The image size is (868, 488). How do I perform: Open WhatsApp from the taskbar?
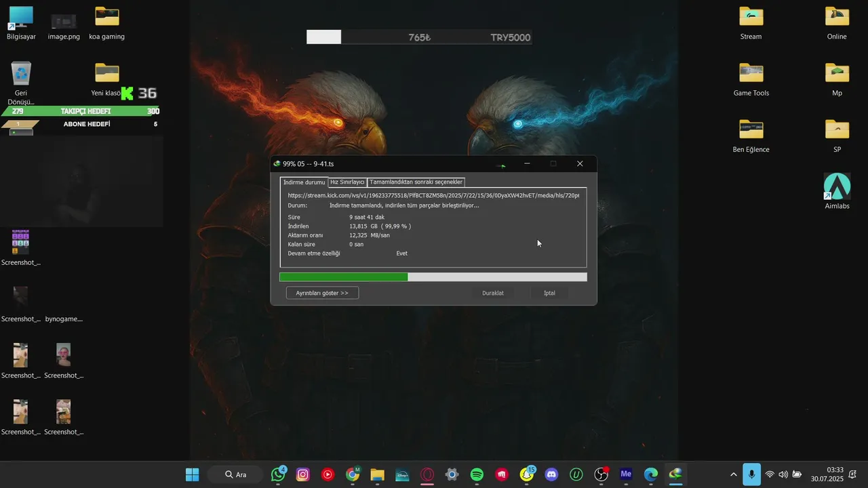coord(278,474)
